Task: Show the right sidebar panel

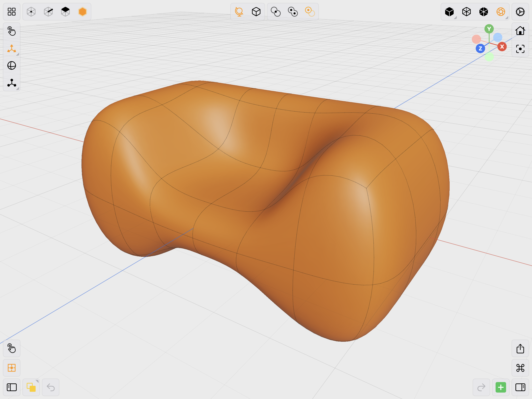Action: pyautogui.click(x=520, y=387)
